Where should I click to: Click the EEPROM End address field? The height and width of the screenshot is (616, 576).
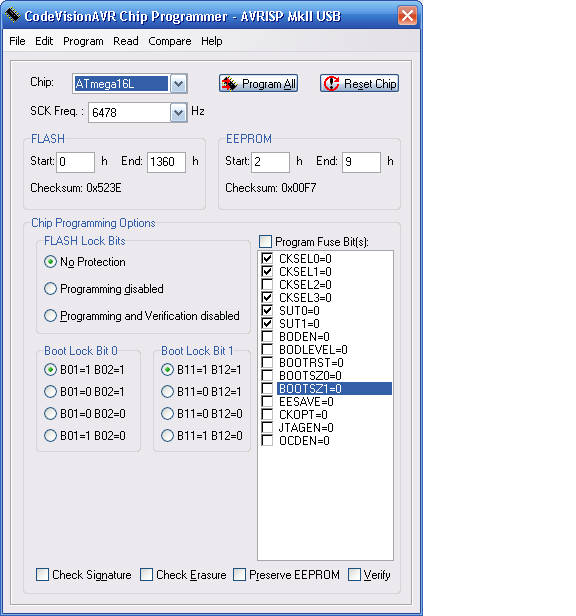pyautogui.click(x=361, y=162)
